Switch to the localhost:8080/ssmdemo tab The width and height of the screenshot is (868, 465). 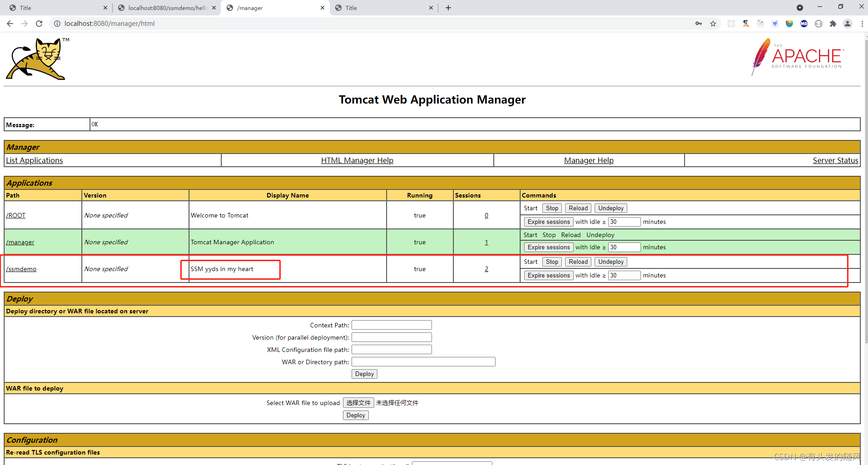coord(166,8)
